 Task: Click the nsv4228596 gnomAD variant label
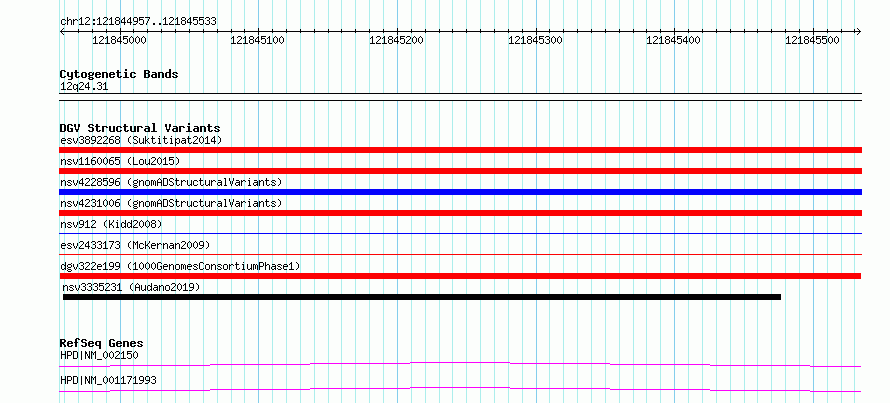(171, 182)
